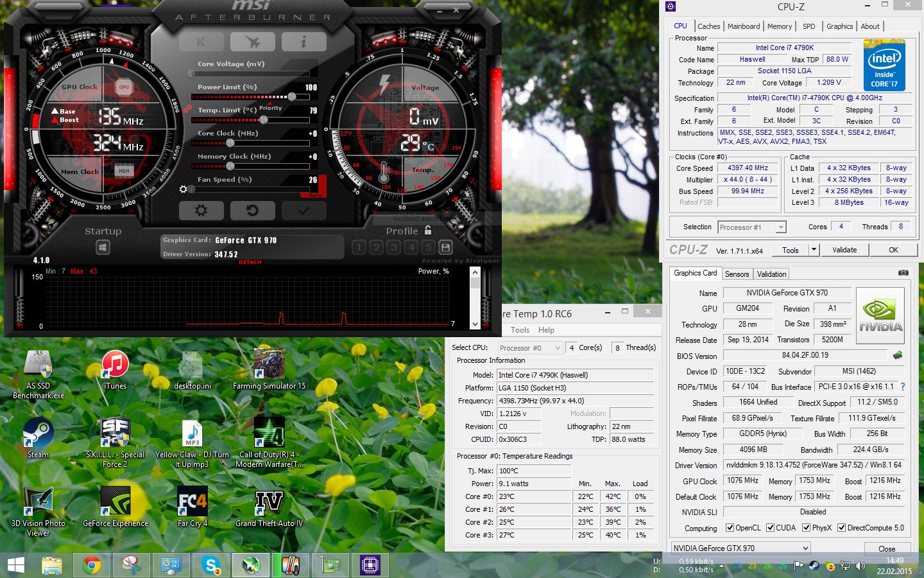Click OK in the CPU-Z window
Screen dimensions: 924x578
point(893,250)
